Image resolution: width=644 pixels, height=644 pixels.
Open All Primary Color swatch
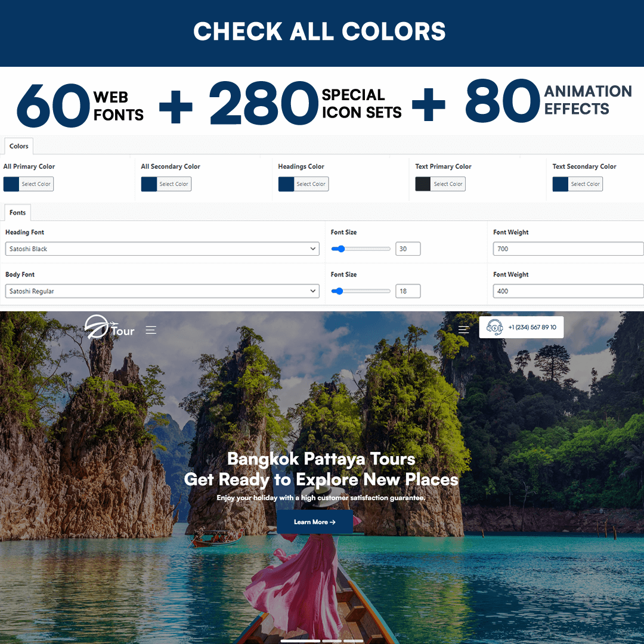click(11, 184)
